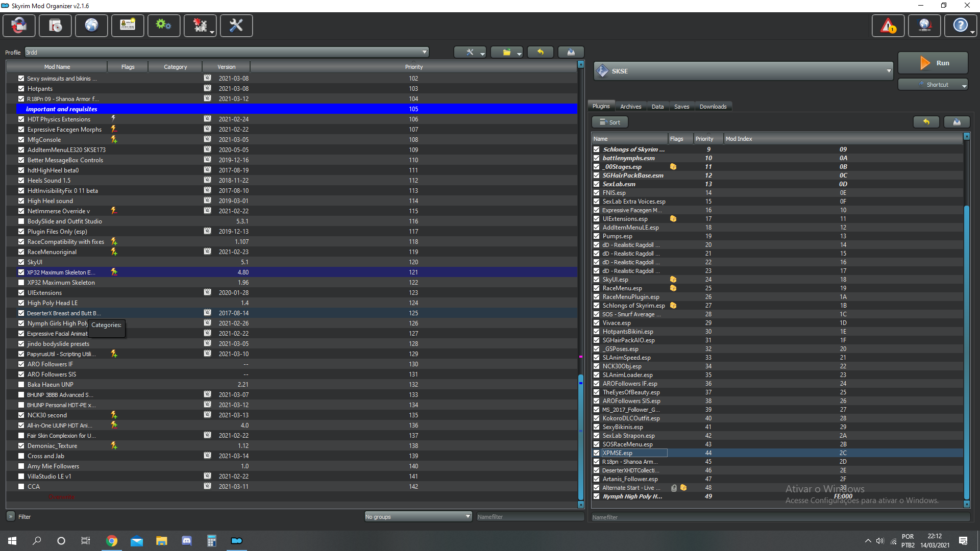This screenshot has height=551, width=980.
Task: Open the Tools puzzle piece icon
Action: click(200, 25)
